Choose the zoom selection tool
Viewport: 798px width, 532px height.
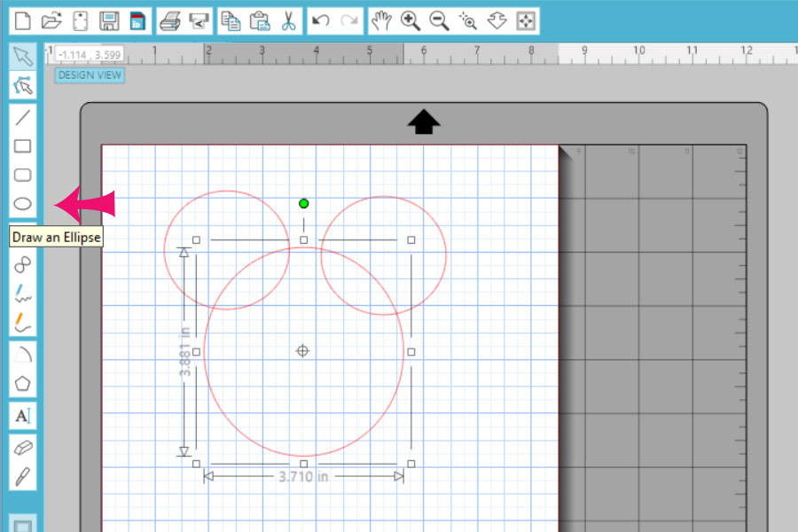pos(467,21)
